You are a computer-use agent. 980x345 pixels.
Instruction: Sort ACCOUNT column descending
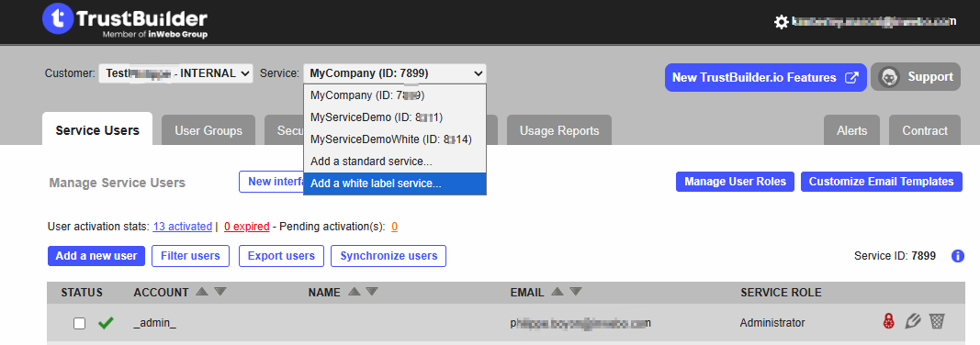(220, 292)
